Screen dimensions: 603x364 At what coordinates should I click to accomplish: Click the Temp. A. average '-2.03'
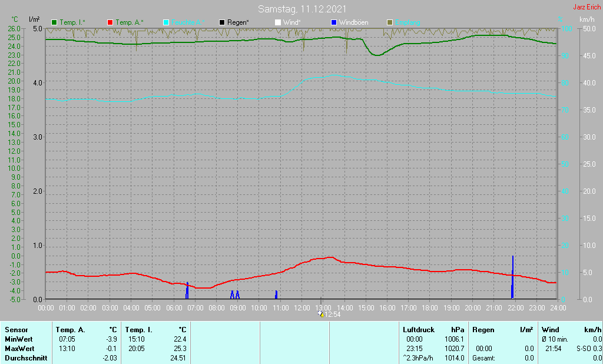pos(110,358)
